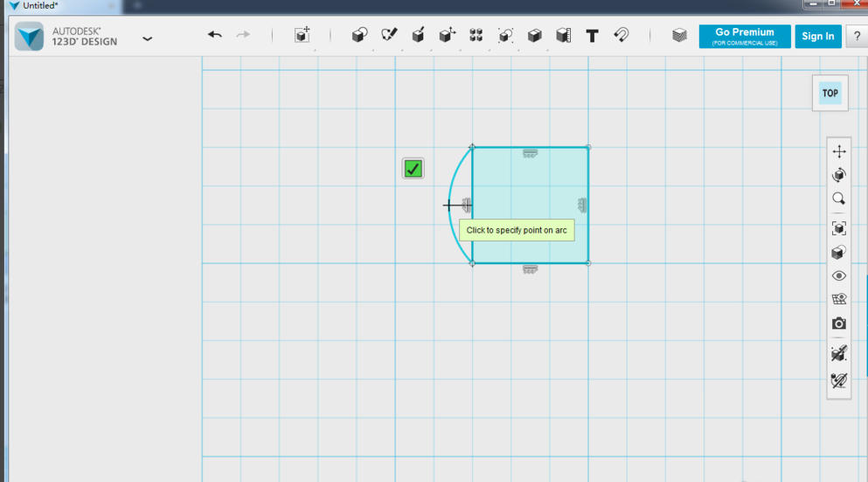Open the Construct tools menu

tap(418, 35)
